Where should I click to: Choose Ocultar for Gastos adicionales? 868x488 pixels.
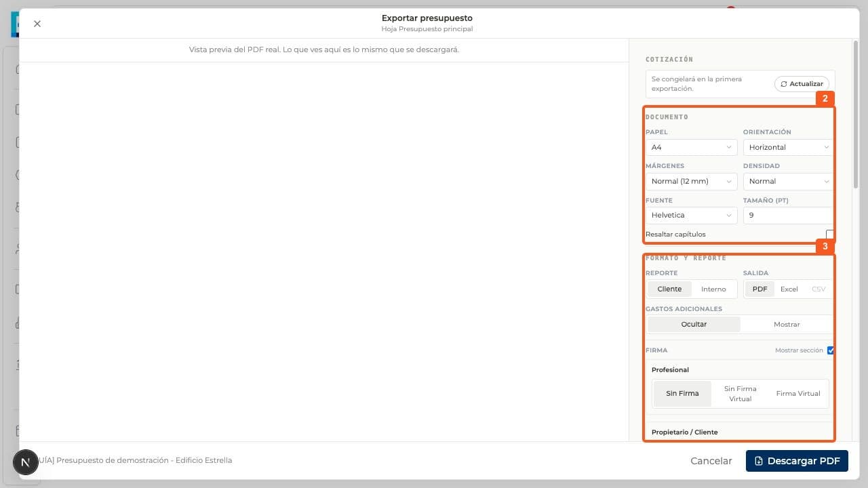[x=694, y=324]
